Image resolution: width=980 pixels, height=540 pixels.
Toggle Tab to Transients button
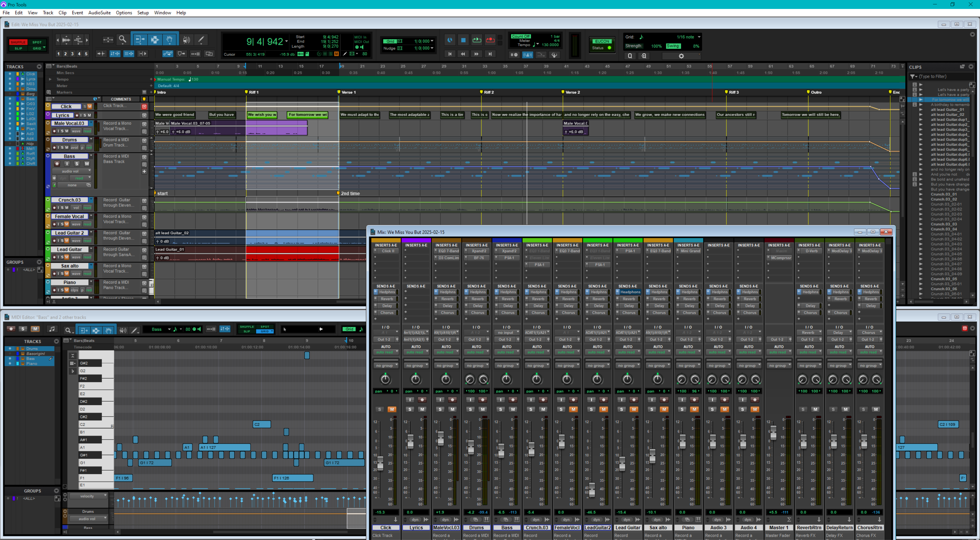point(101,54)
